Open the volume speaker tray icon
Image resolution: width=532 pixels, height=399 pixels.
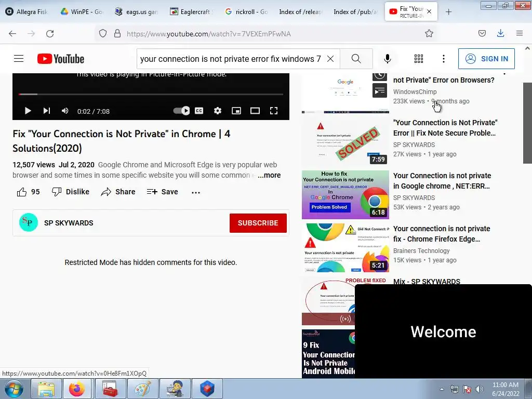click(x=479, y=389)
